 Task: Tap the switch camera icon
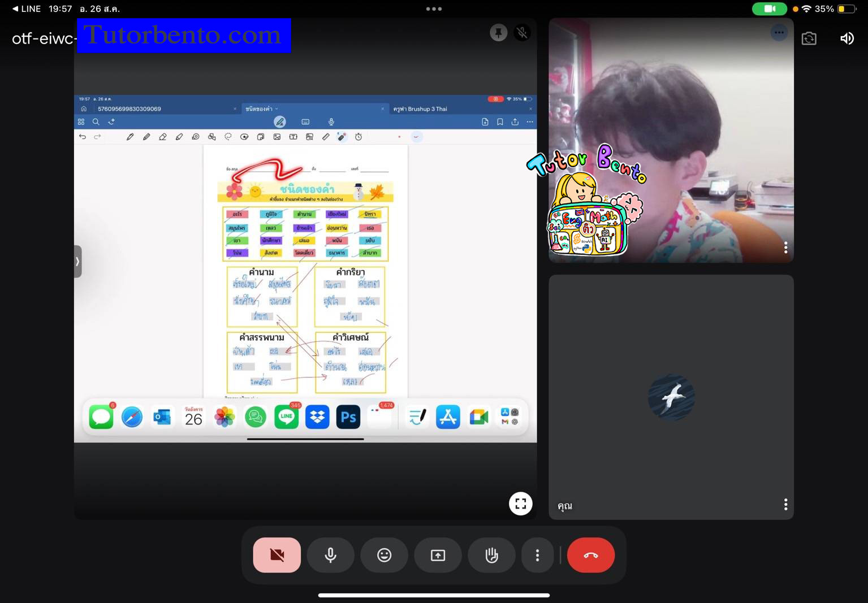[809, 38]
